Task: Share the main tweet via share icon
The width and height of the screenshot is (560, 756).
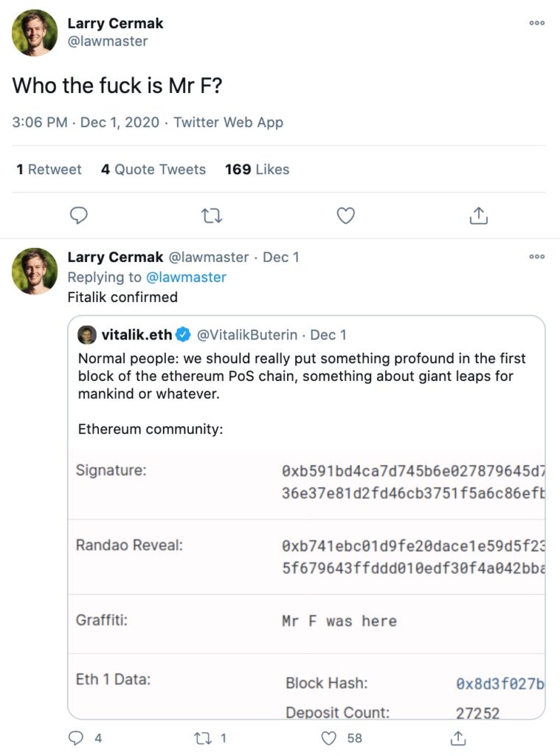Action: coord(479,216)
